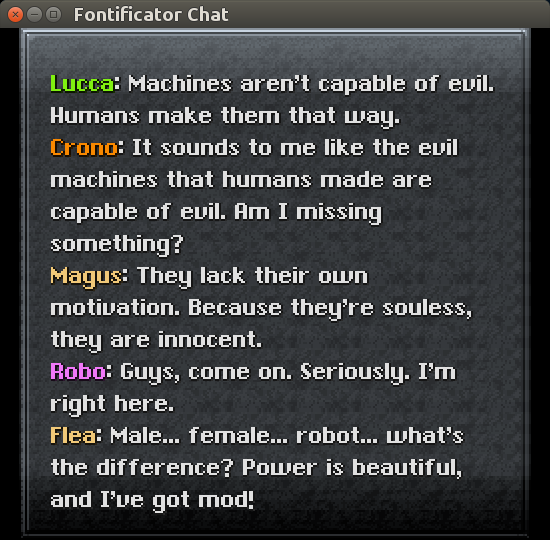550x540 pixels.
Task: Click the Fontificator Chat title bar text
Action: [151, 15]
